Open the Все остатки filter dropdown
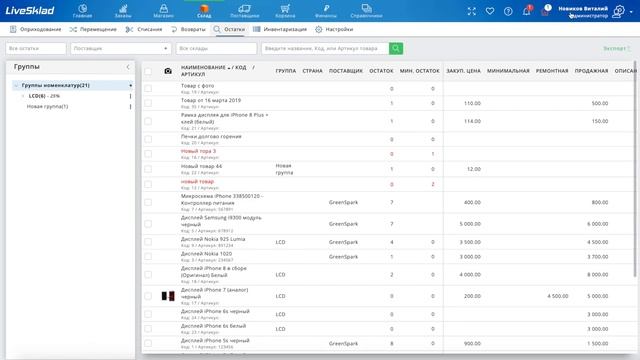Viewport: 640px width, 360px height. point(36,49)
